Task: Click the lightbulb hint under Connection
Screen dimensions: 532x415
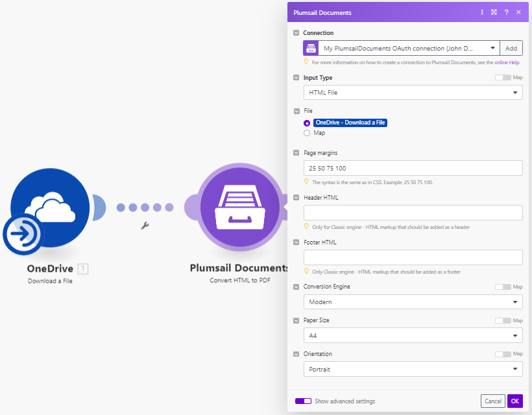Action: [306, 62]
